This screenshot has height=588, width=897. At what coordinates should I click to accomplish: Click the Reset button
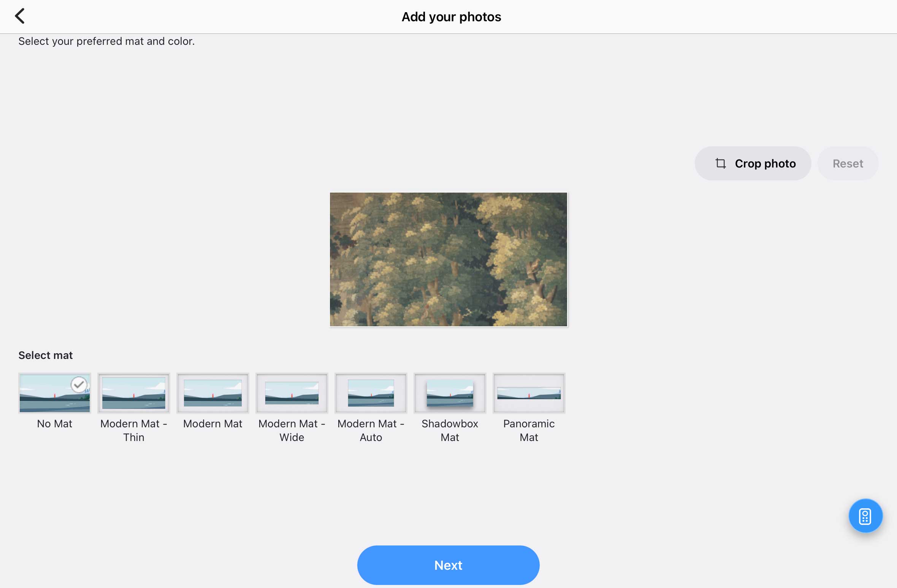coord(848,163)
